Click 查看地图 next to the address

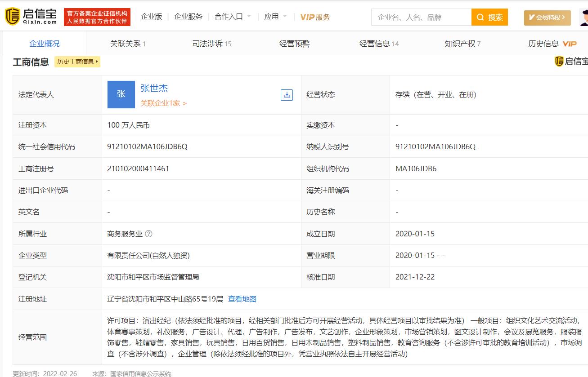click(242, 299)
